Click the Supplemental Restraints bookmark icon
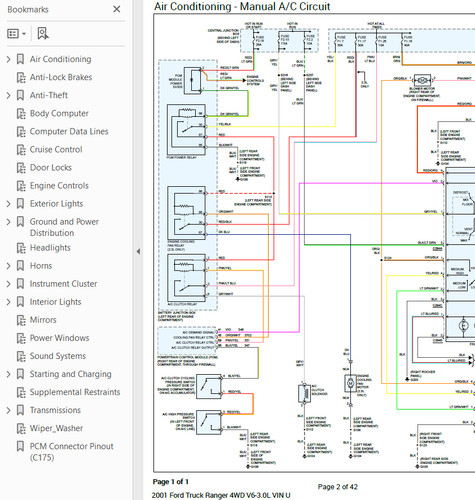Image resolution: width=475 pixels, height=500 pixels. pos(21,392)
